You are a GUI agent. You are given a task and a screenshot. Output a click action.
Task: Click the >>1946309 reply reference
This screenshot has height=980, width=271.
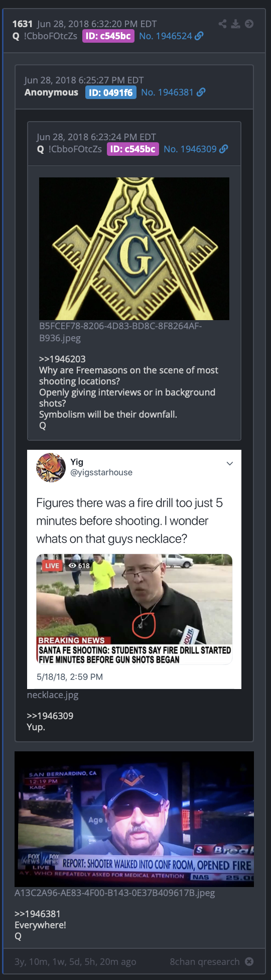pyautogui.click(x=50, y=716)
